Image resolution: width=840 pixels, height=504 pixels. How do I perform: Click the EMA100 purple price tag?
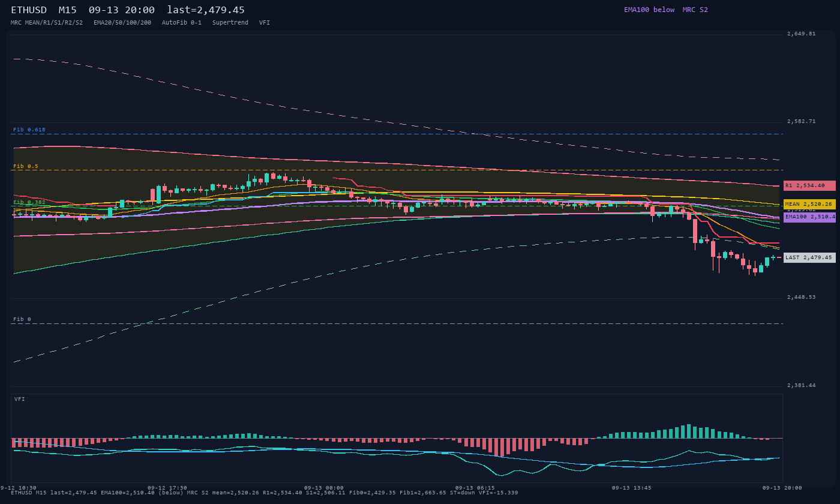pyautogui.click(x=809, y=217)
